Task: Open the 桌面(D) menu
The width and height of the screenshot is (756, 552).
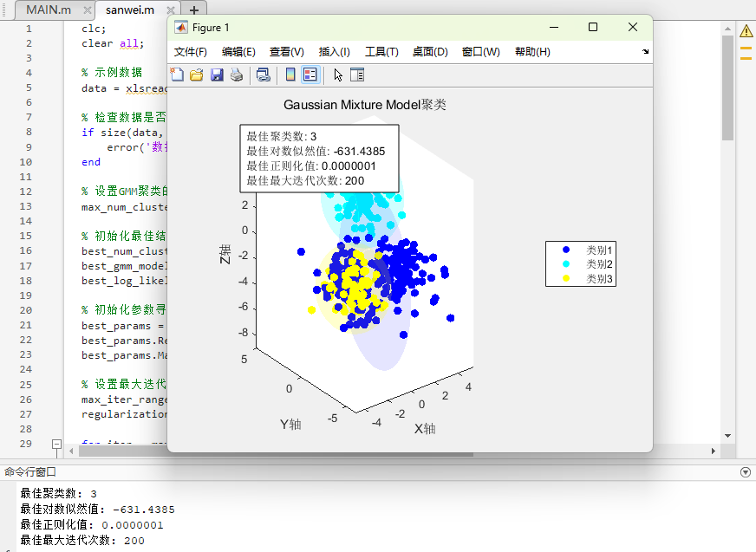Action: [430, 52]
